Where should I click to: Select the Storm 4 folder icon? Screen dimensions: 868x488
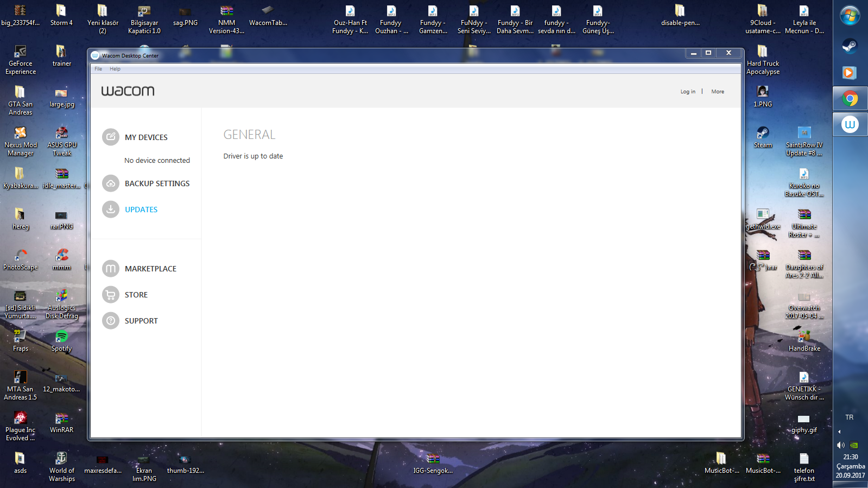point(61,15)
